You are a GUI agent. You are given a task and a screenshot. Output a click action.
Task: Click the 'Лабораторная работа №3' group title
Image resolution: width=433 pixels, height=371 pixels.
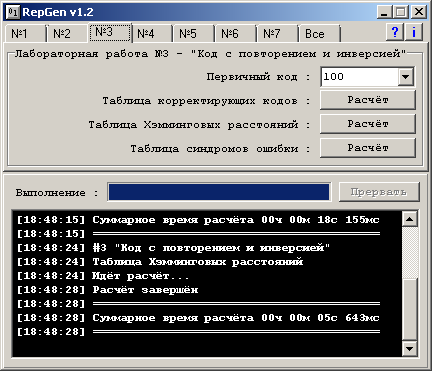click(210, 54)
